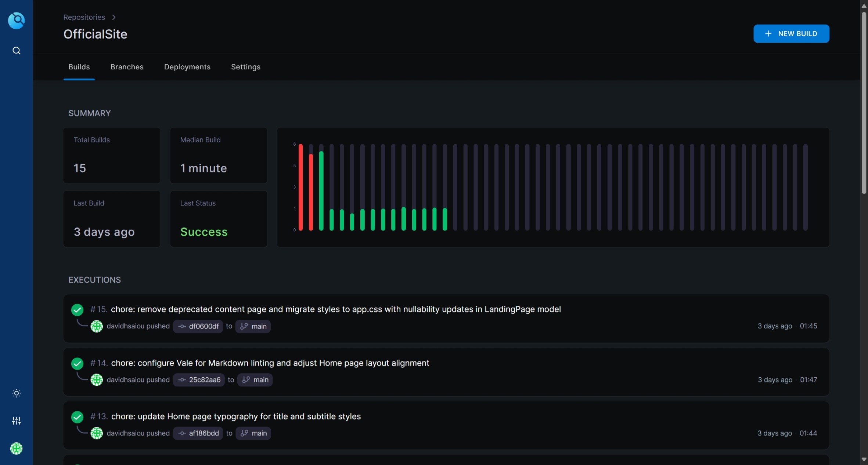Click the Last Build 3 days ago card
Viewport: 868px width, 465px height.
[x=112, y=219]
